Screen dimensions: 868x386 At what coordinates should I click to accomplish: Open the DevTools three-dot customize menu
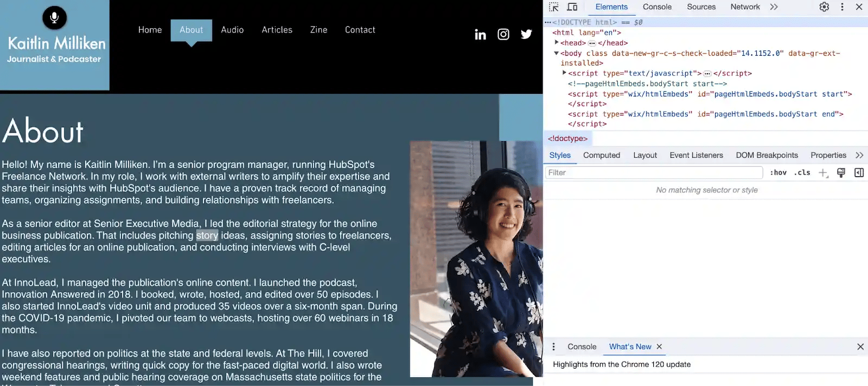(x=842, y=7)
